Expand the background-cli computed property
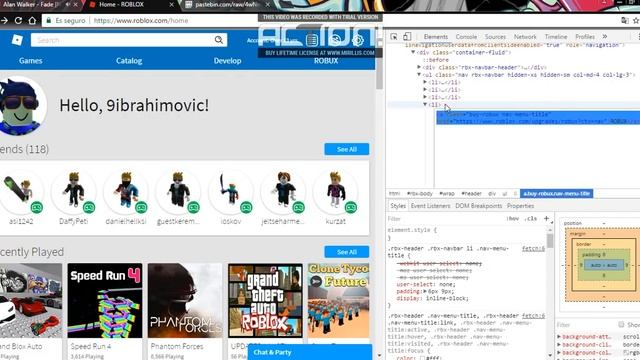This screenshot has height=360, width=640. pyautogui.click(x=559, y=344)
